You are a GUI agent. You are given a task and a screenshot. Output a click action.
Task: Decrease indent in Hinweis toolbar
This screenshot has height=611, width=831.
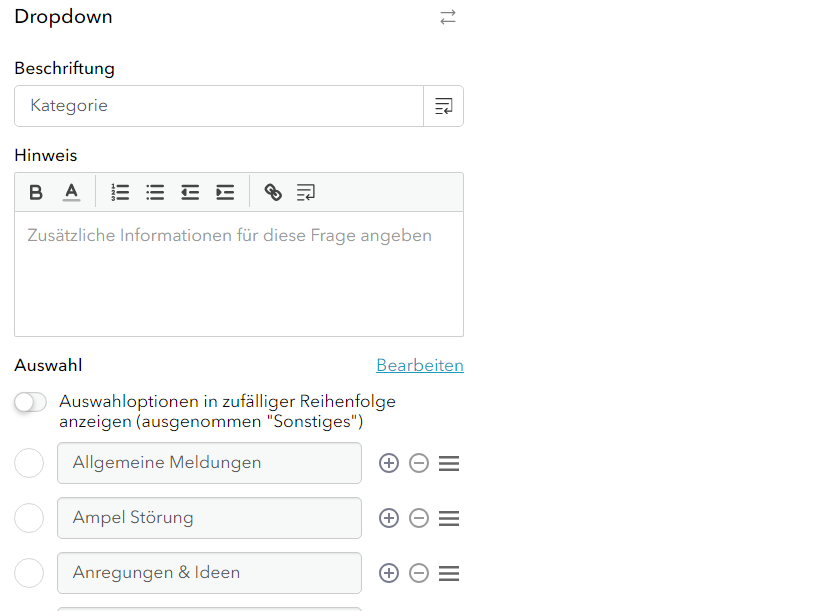point(190,192)
